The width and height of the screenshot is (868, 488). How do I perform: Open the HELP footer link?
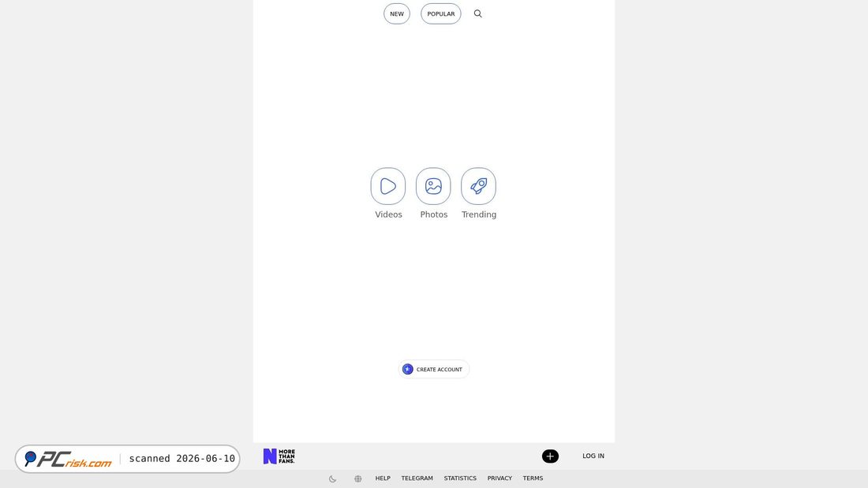pos(383,478)
